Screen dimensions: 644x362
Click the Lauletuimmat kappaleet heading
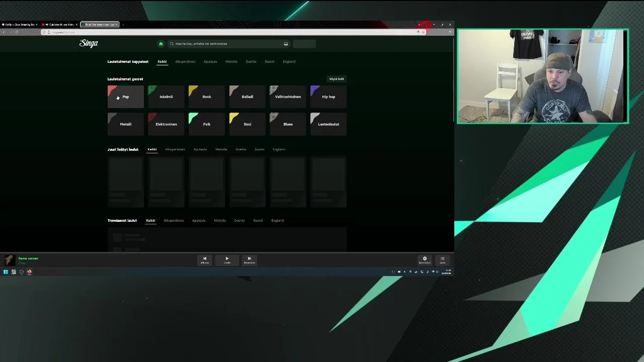pos(128,61)
